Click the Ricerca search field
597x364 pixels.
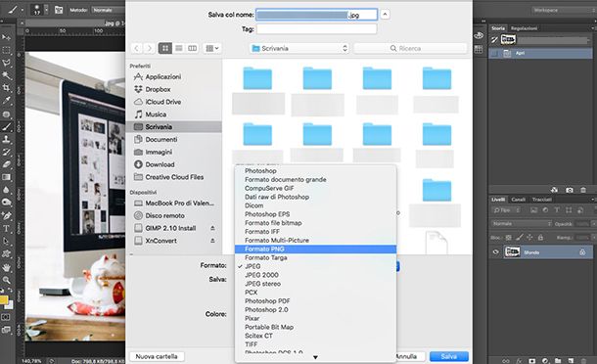410,48
